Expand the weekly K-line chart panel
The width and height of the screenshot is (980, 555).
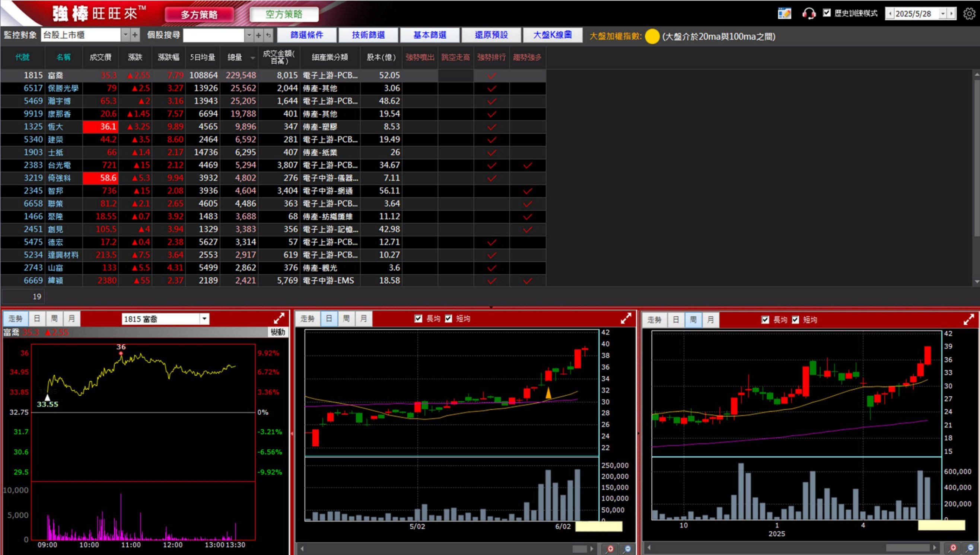click(968, 319)
